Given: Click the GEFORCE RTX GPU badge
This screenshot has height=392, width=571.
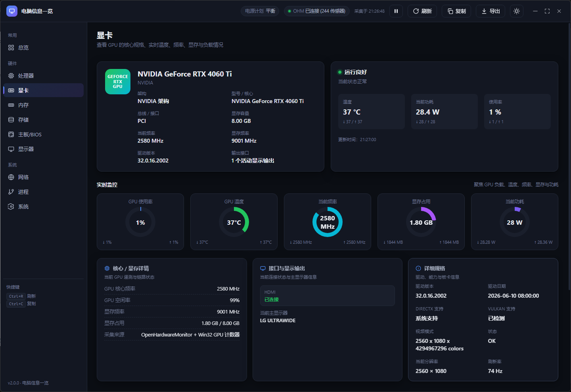Looking at the screenshot, I should click(118, 82).
